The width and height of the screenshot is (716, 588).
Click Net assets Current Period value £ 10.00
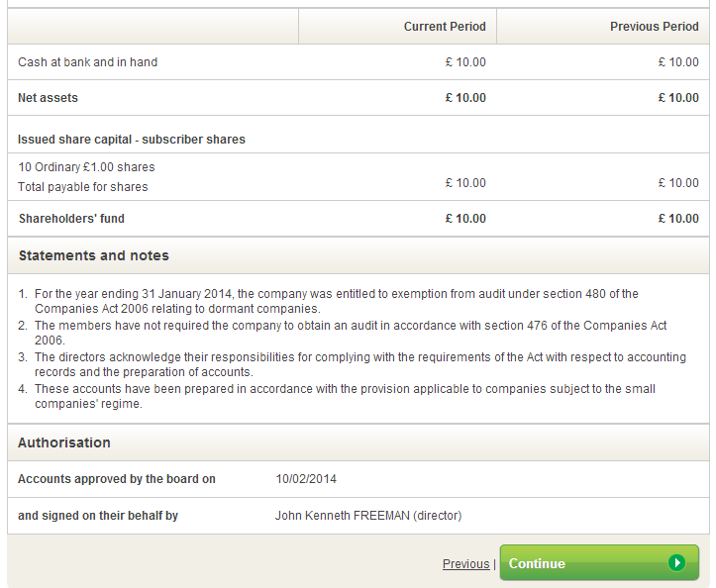pos(465,98)
